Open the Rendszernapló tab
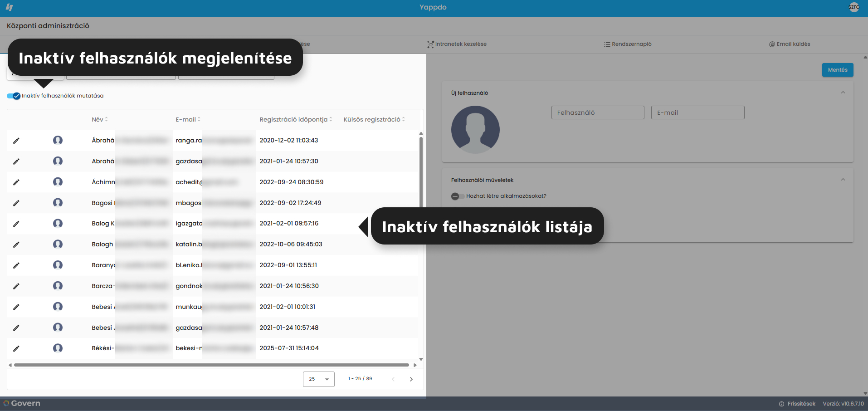Screen dimensions: 868x411 coord(628,44)
